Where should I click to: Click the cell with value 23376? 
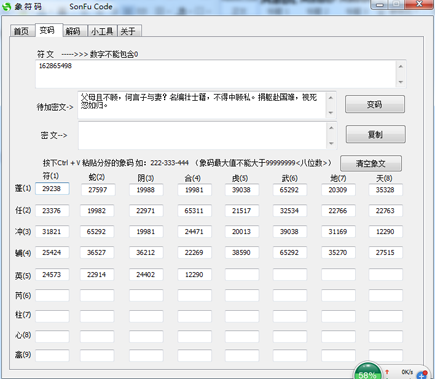(52, 211)
